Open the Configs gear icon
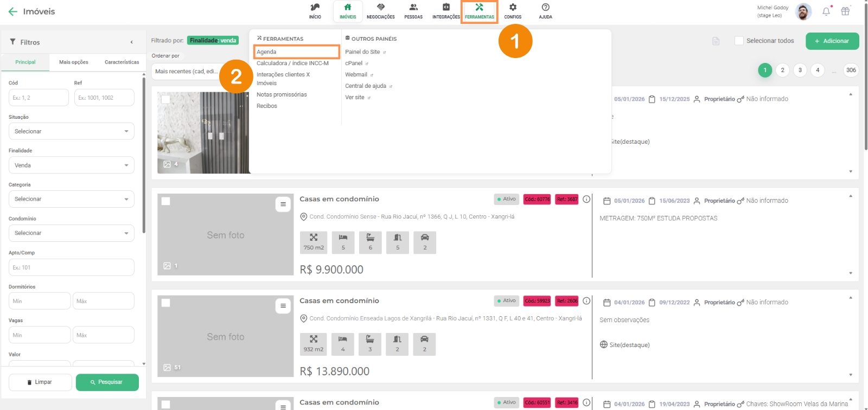868x410 pixels. click(x=513, y=8)
